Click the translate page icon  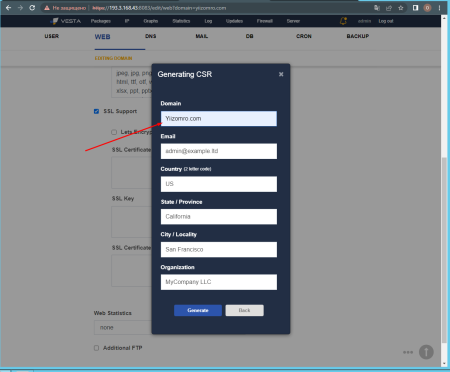[x=377, y=8]
